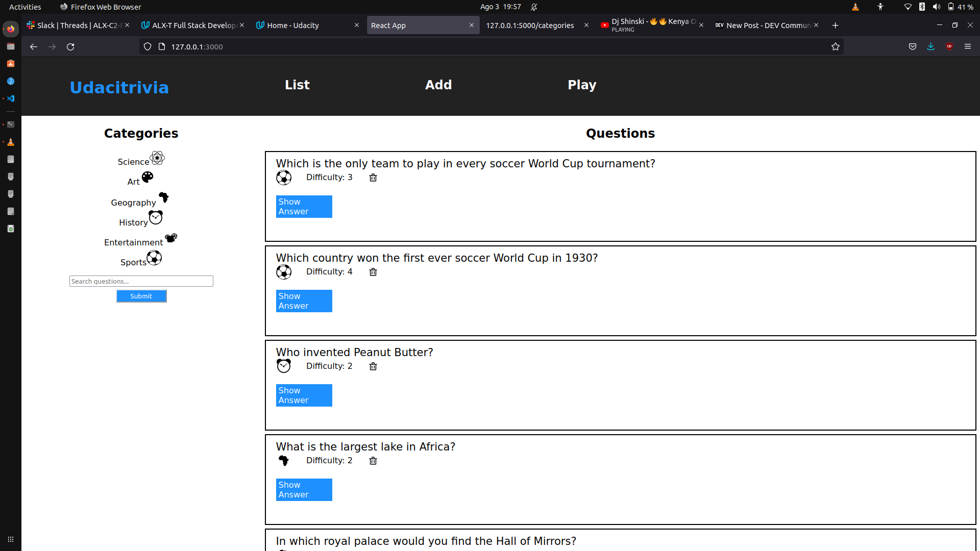980x551 pixels.
Task: Delete the 1930 World Cup question
Action: (x=373, y=272)
